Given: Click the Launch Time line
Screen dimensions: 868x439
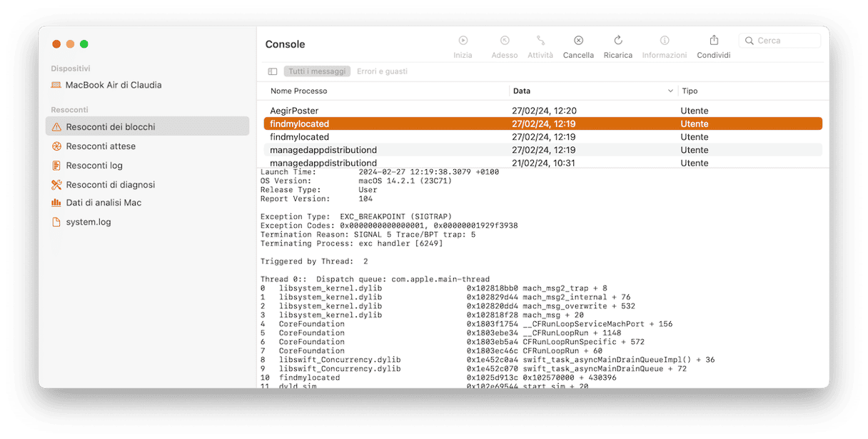Looking at the screenshot, I should click(380, 172).
